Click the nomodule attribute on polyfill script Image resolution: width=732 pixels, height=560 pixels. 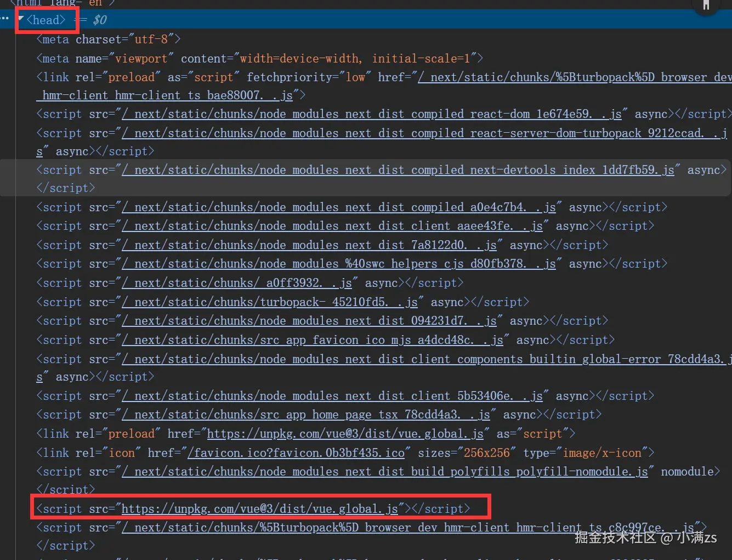tap(687, 472)
